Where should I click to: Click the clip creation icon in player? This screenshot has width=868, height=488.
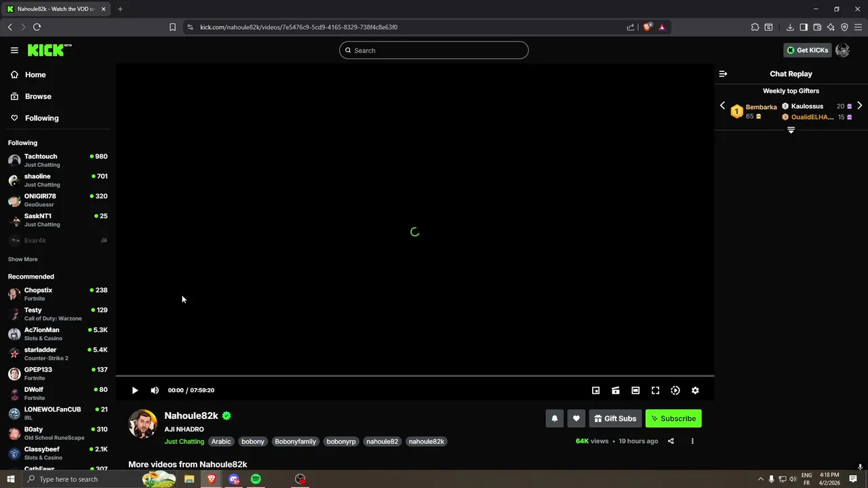[x=616, y=390]
